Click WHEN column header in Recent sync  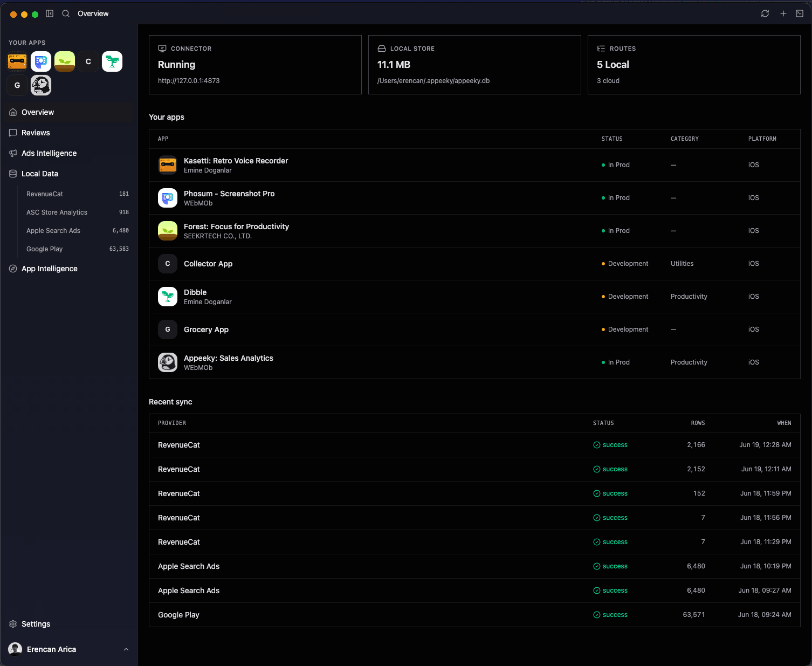pos(784,423)
